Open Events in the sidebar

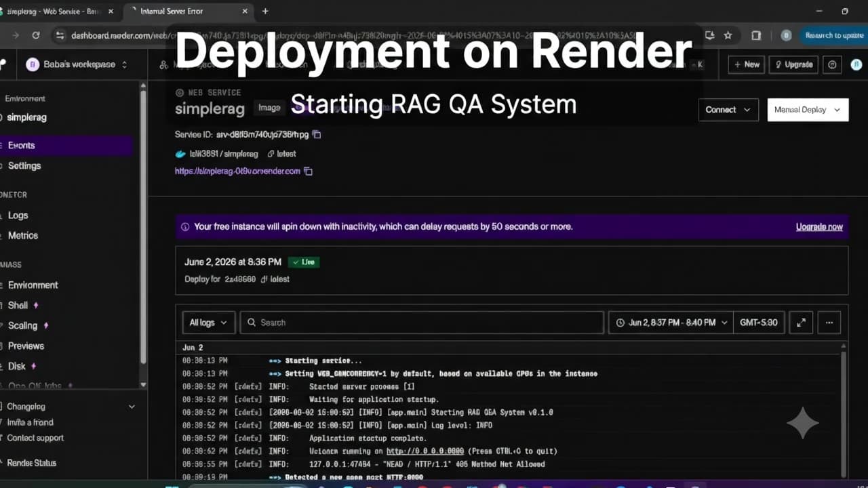coord(66,145)
